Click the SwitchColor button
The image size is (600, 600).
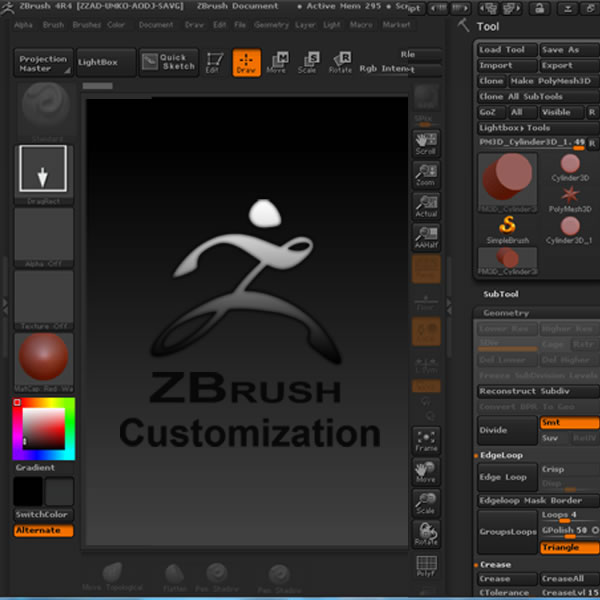tap(44, 515)
